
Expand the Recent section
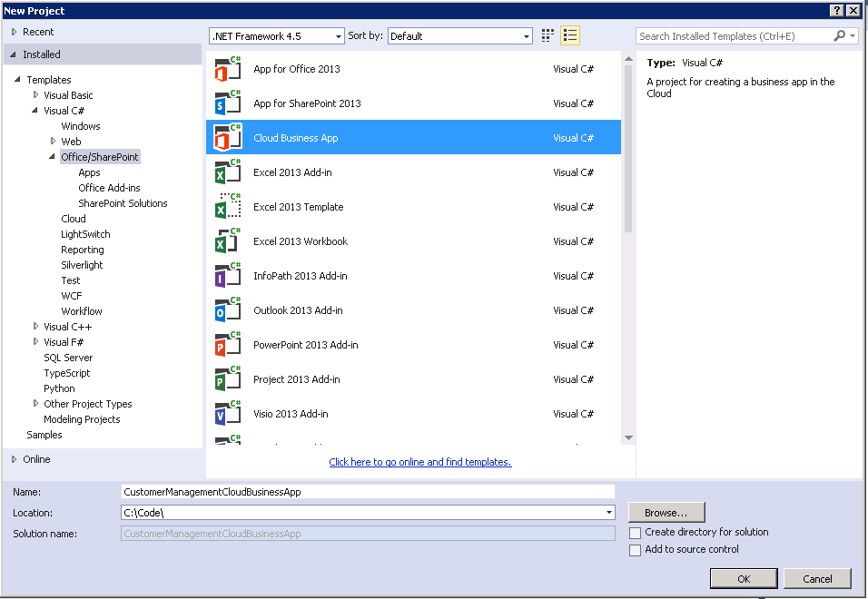pyautogui.click(x=15, y=32)
